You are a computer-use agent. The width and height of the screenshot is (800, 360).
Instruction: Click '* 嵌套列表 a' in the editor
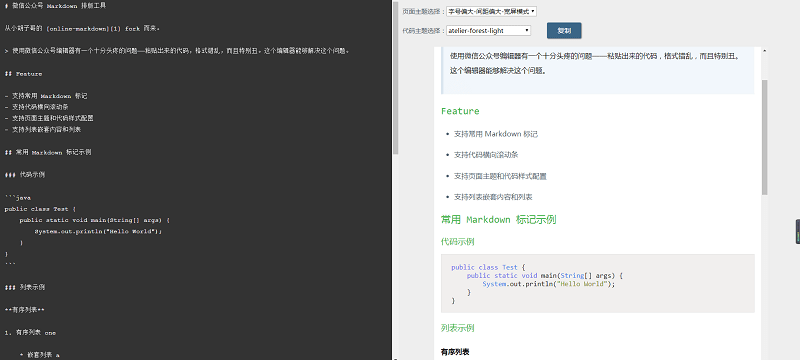pyautogui.click(x=39, y=355)
